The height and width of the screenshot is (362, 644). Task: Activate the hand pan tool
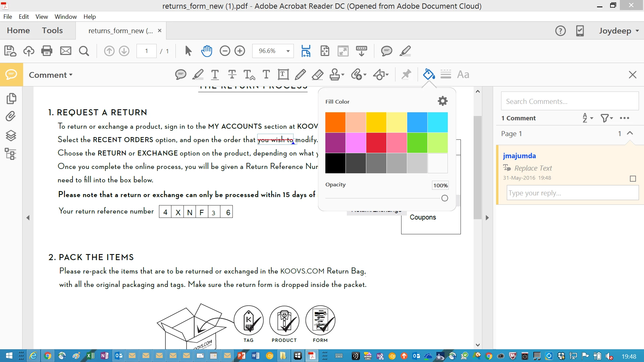(207, 51)
